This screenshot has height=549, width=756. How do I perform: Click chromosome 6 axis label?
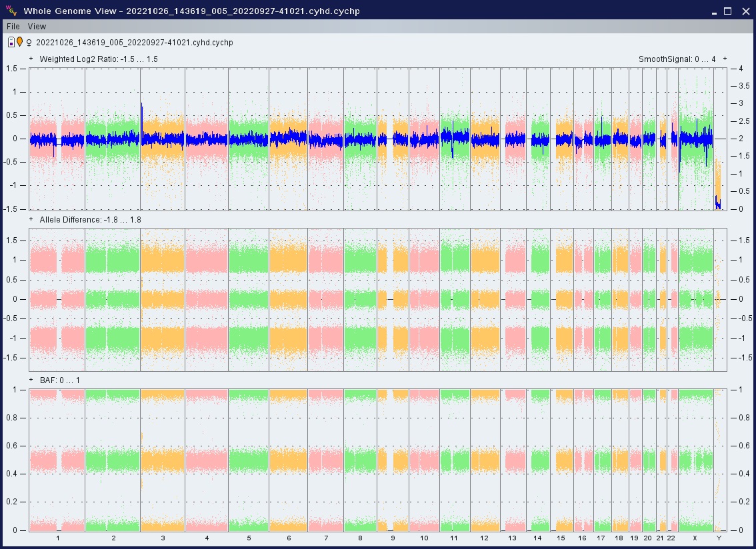pos(288,538)
